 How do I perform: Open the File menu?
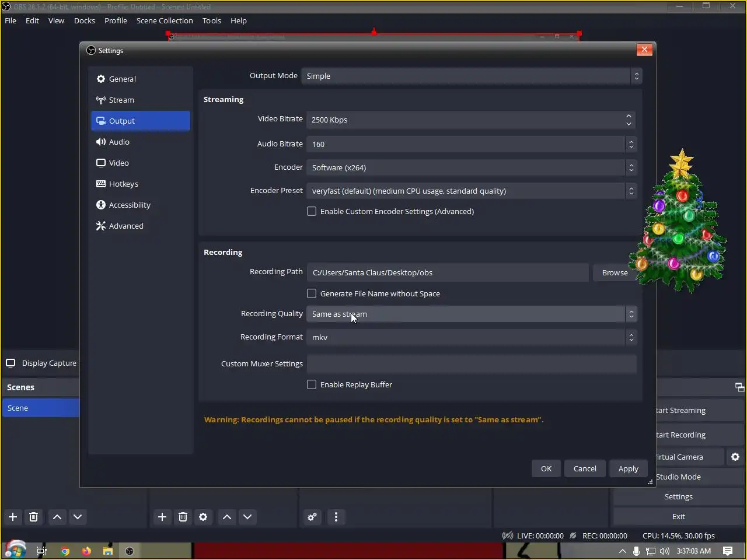[x=11, y=20]
